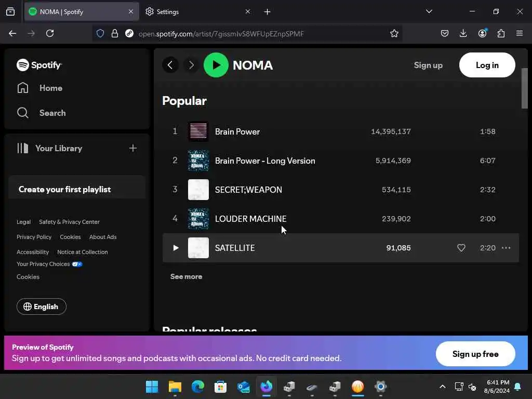Click the site security padlock icon
This screenshot has width=532, height=399.
115,33
